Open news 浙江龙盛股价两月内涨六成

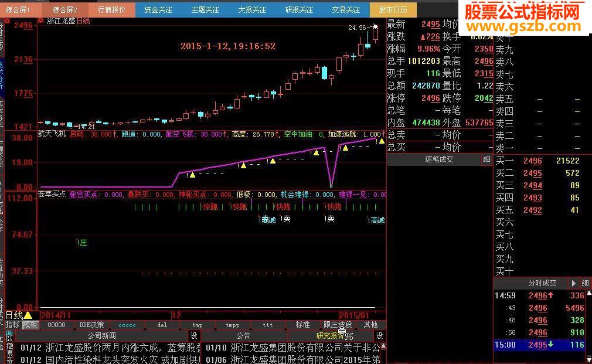(110, 348)
